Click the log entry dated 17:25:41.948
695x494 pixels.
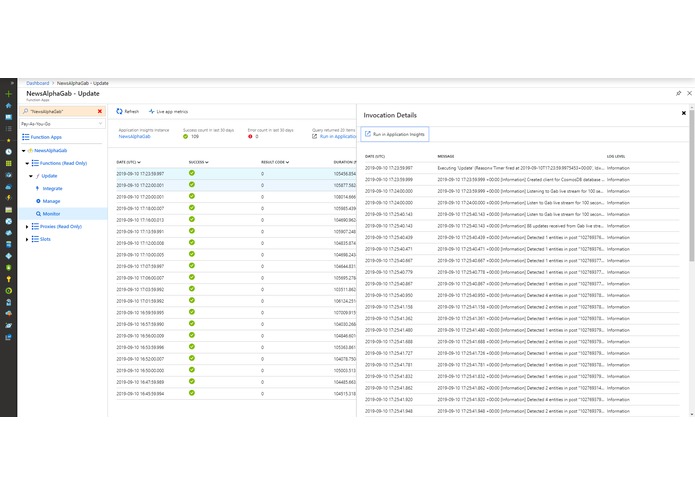click(x=522, y=411)
